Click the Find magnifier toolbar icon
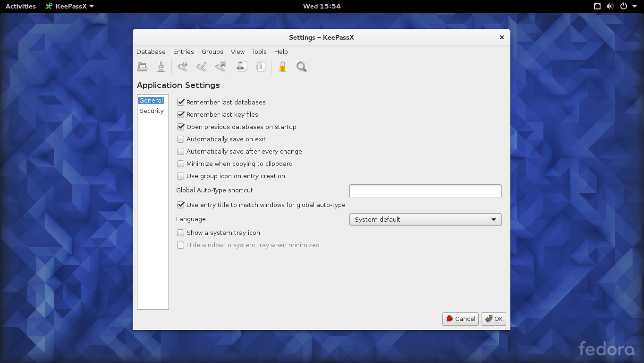 pos(301,67)
